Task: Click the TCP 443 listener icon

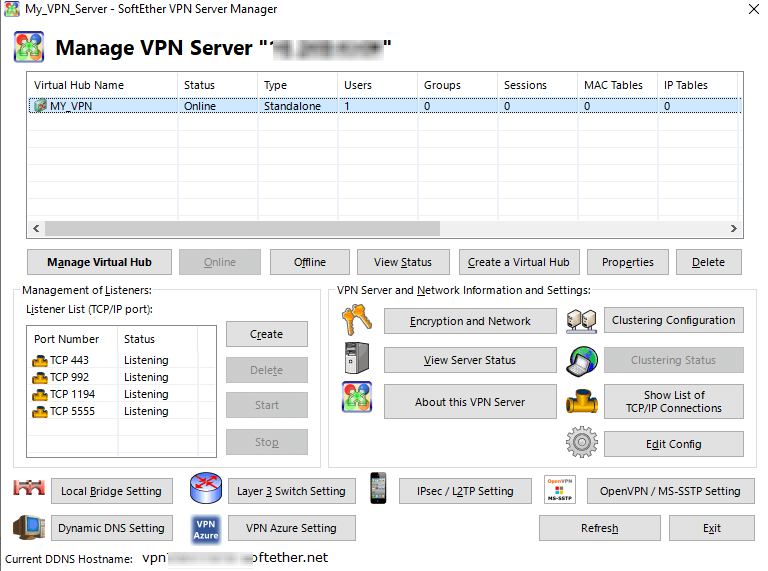Action: click(40, 361)
